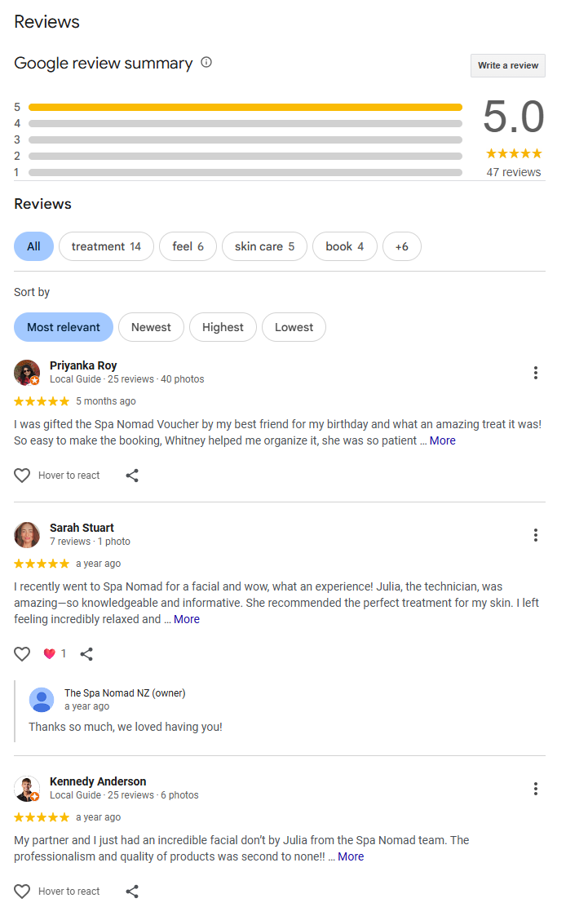Viewport: 588px width, 907px height.
Task: Expand Sarah Stuart's full review text
Action: click(187, 619)
